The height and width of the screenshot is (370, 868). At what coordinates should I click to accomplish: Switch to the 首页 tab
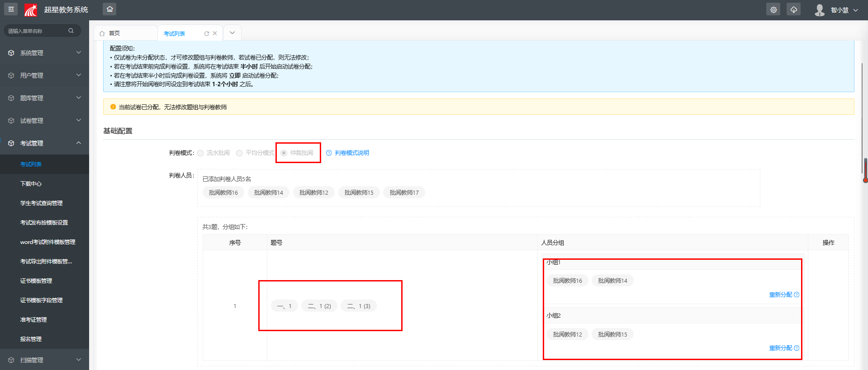(x=114, y=33)
